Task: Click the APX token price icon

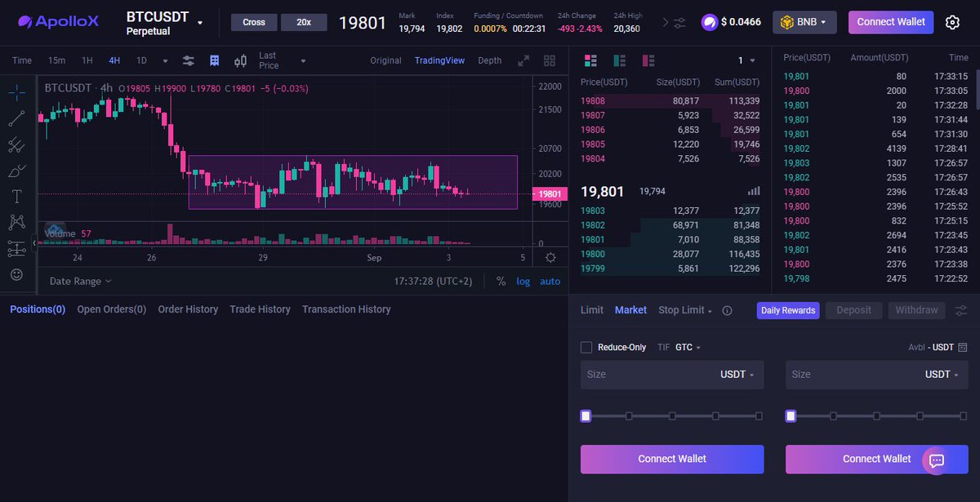Action: click(709, 22)
